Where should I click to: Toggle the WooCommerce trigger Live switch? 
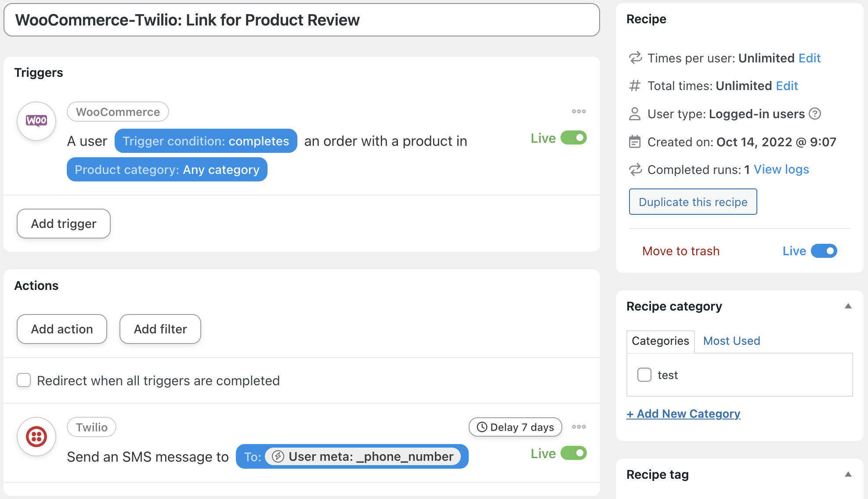(574, 138)
